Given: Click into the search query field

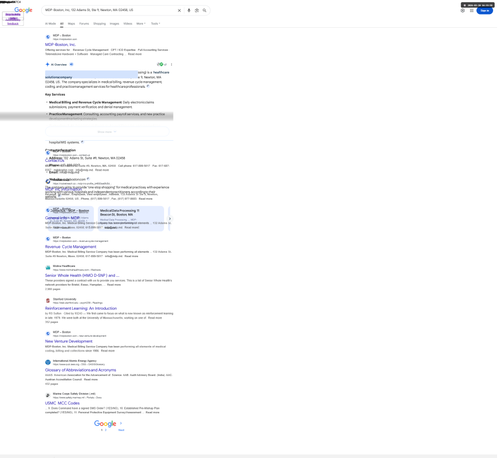Looking at the screenshot, I should [x=110, y=10].
